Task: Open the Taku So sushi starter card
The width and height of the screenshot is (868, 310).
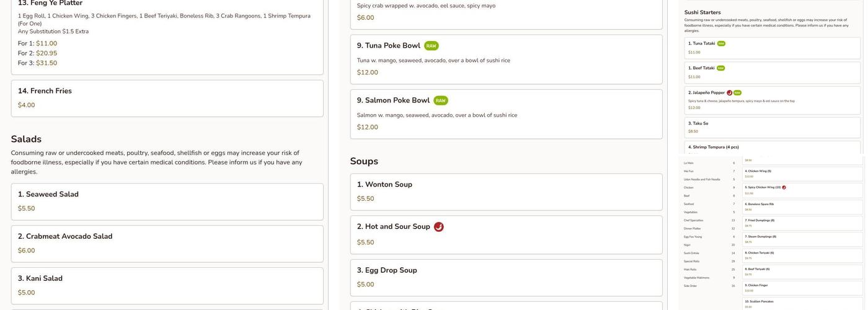Action: pos(772,127)
